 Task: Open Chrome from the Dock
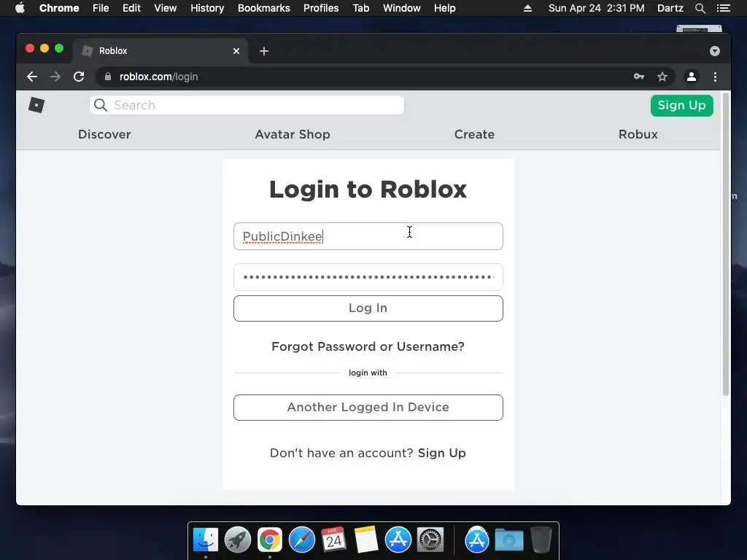point(270,540)
